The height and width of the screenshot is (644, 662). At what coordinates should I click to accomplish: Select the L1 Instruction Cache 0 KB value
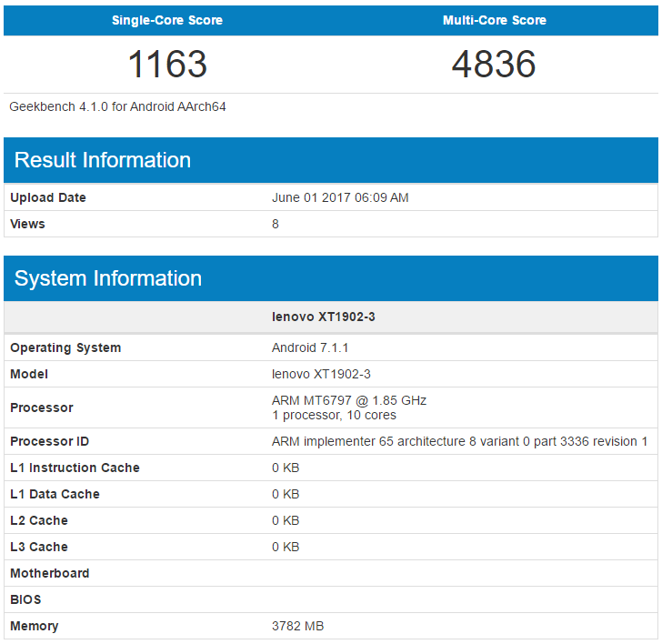tap(286, 468)
